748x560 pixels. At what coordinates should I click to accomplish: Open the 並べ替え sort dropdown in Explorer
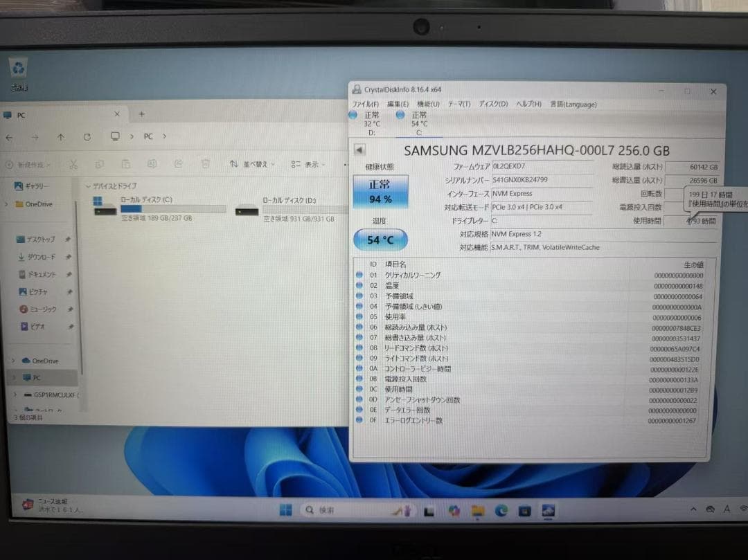pyautogui.click(x=253, y=164)
